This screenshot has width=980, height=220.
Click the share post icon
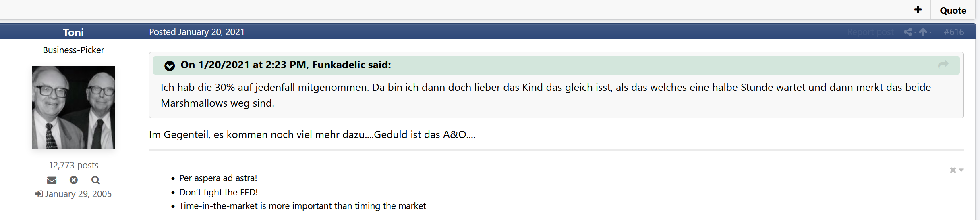click(907, 32)
